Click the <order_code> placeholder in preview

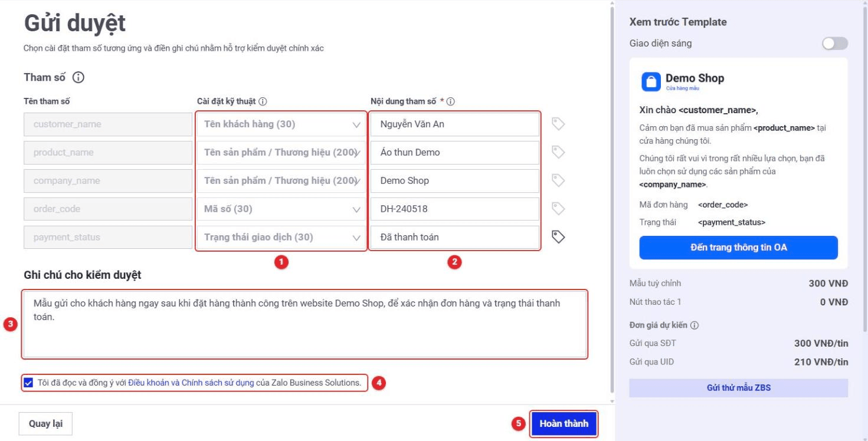point(723,205)
